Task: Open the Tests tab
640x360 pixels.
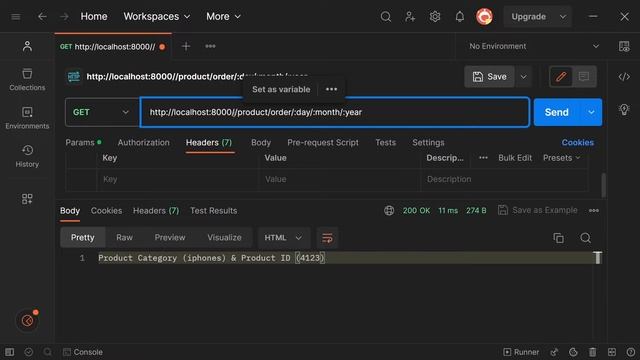Action: pyautogui.click(x=386, y=142)
